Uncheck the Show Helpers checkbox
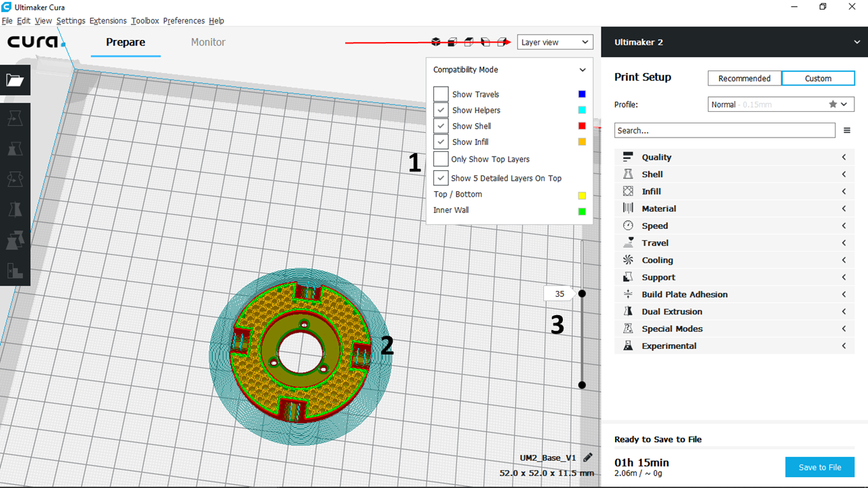 [x=441, y=110]
